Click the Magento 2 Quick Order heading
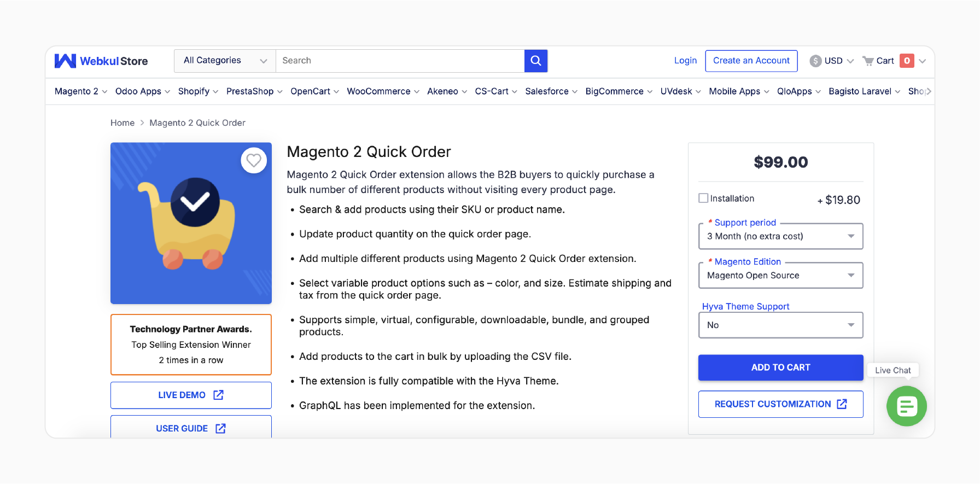Image resolution: width=980 pixels, height=484 pixels. pyautogui.click(x=369, y=151)
